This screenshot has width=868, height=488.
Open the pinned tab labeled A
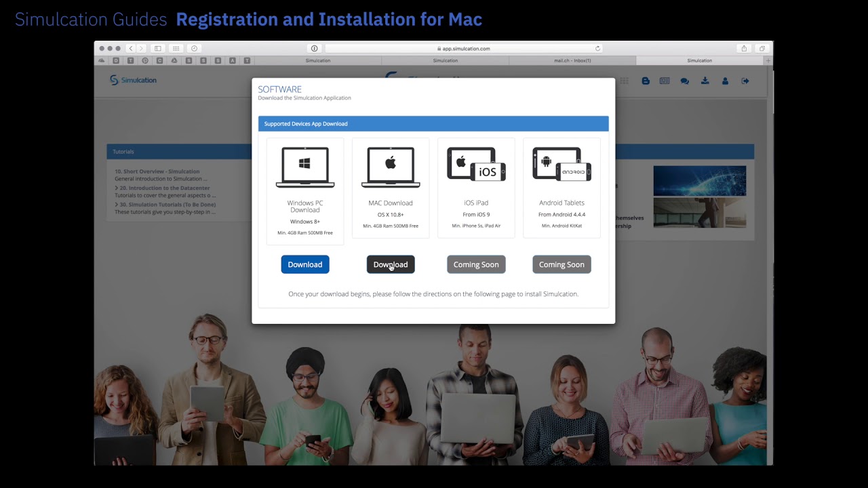(233, 60)
